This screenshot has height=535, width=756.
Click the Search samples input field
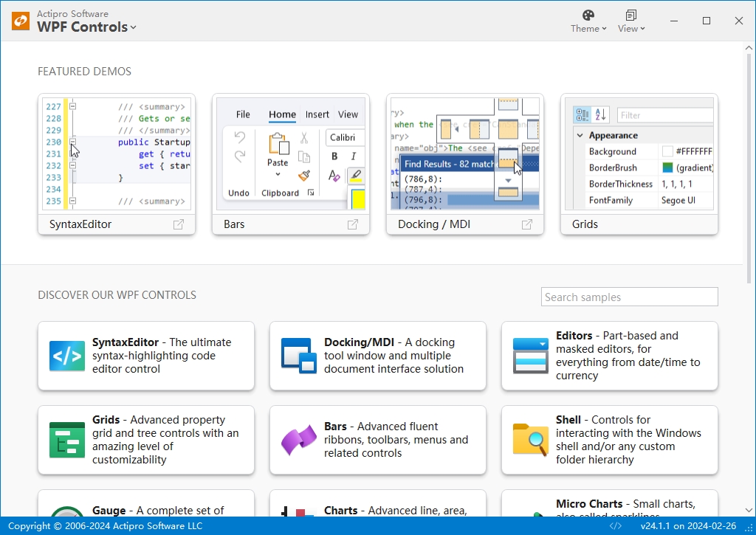click(x=629, y=297)
